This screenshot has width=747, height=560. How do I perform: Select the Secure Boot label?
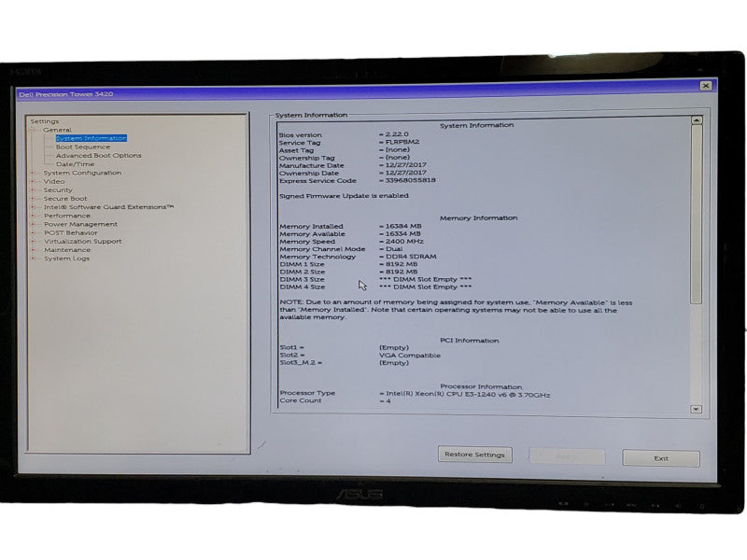pos(65,199)
